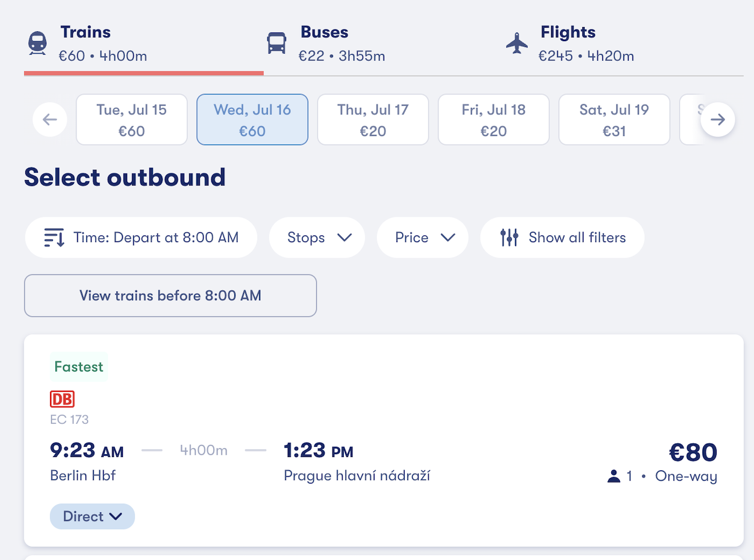Click the airplane icon in Flights tab
754x560 pixels.
point(517,43)
